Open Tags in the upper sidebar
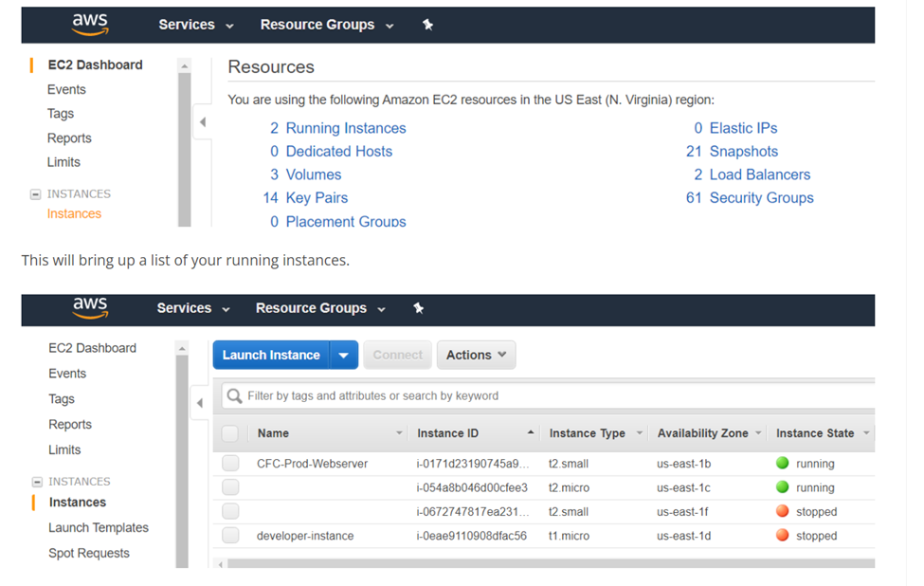This screenshot has height=586, width=924. 61,113
